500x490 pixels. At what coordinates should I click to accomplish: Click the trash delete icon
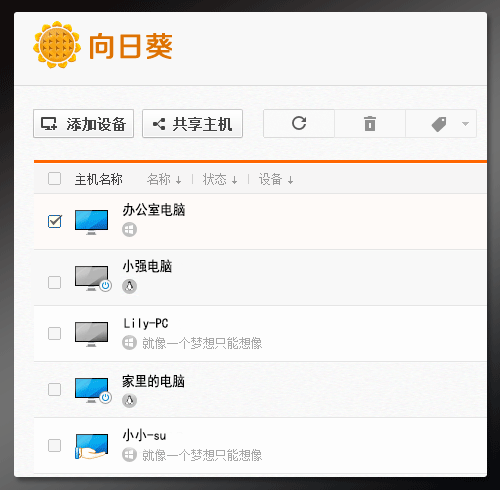(x=370, y=124)
